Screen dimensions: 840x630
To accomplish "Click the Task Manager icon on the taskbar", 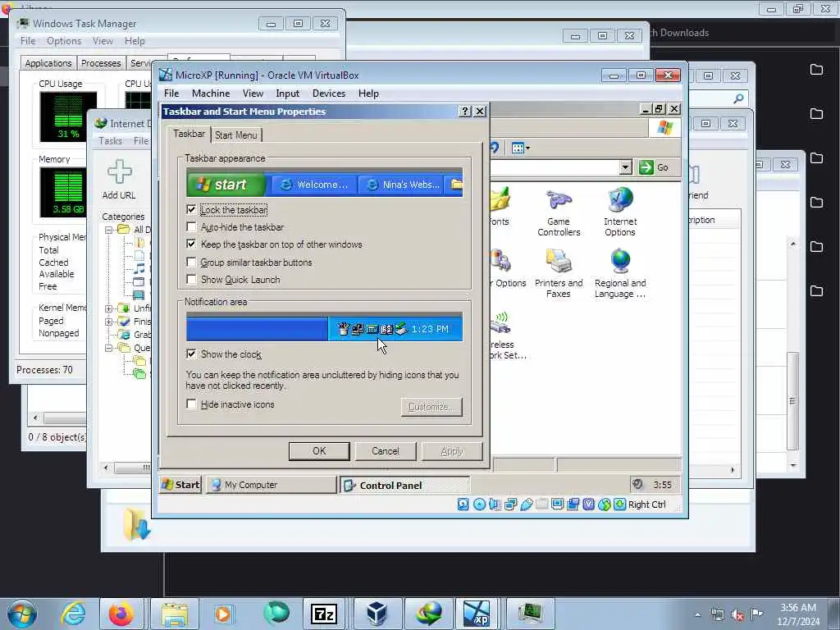I will point(531,614).
